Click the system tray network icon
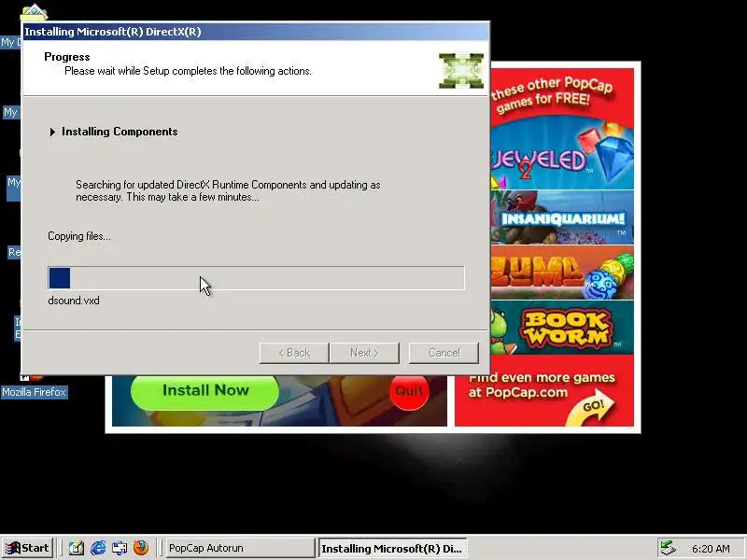The image size is (747, 560). point(668,549)
